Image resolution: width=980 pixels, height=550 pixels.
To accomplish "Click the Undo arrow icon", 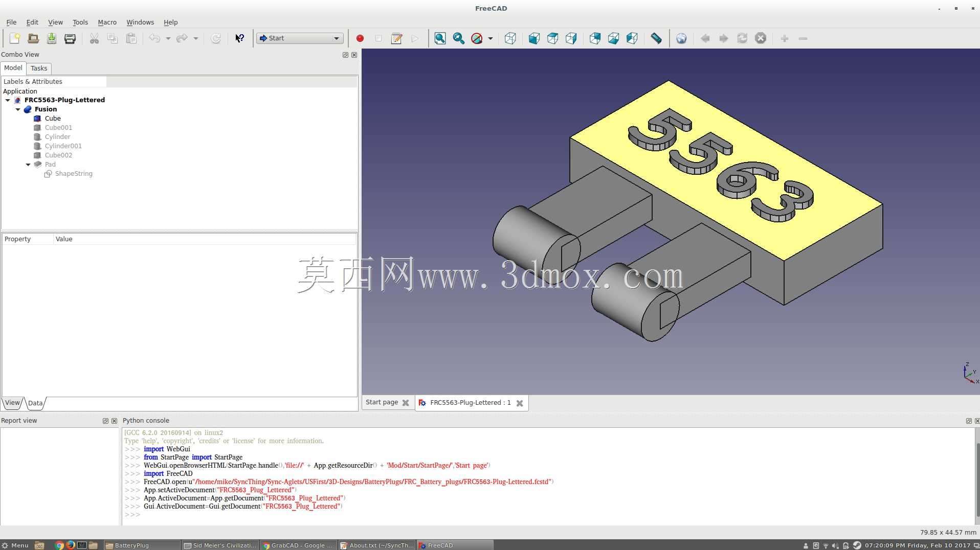I will pos(154,38).
